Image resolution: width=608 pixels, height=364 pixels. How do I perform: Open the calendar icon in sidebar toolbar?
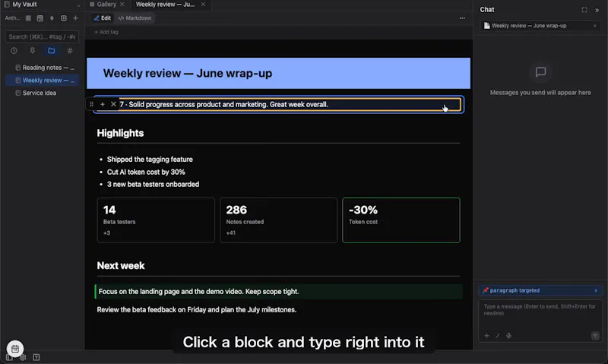40,17
